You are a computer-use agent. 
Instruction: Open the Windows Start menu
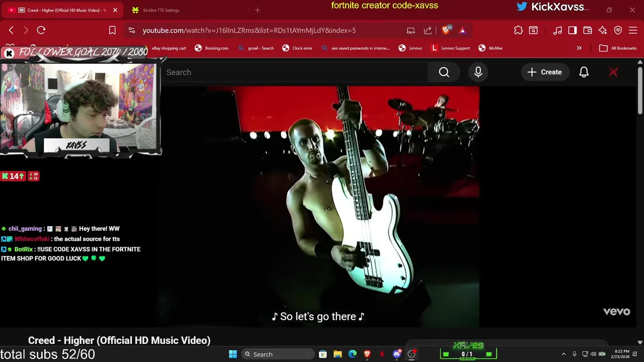(233, 354)
